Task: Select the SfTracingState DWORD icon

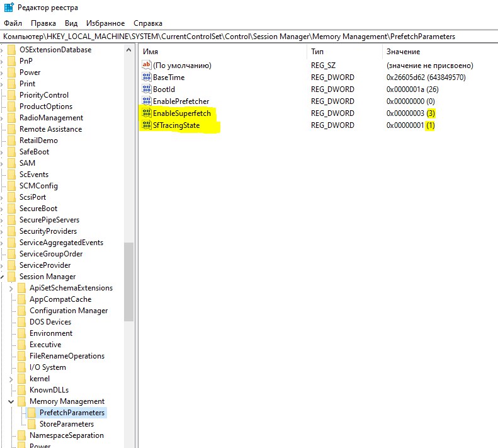Action: [147, 125]
